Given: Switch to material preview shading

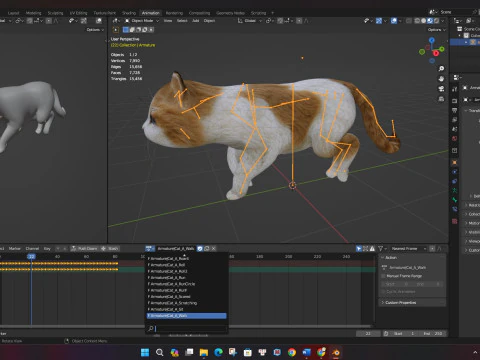Looking at the screenshot, I should [x=430, y=21].
